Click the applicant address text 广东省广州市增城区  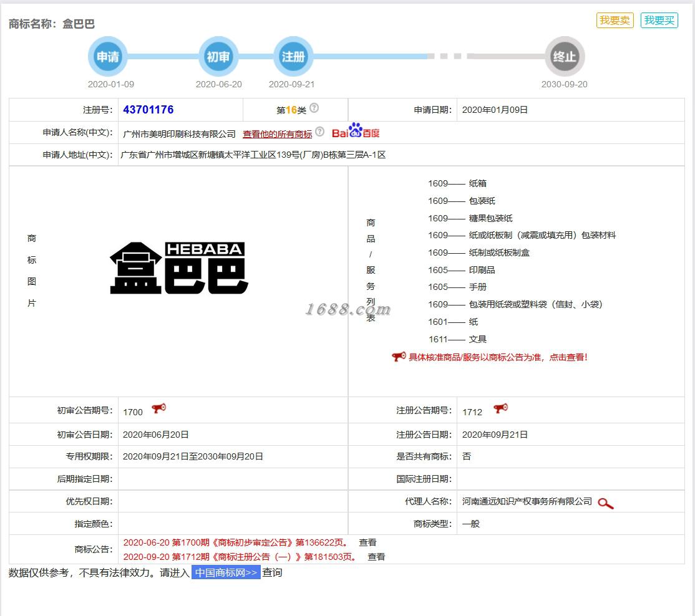[253, 155]
